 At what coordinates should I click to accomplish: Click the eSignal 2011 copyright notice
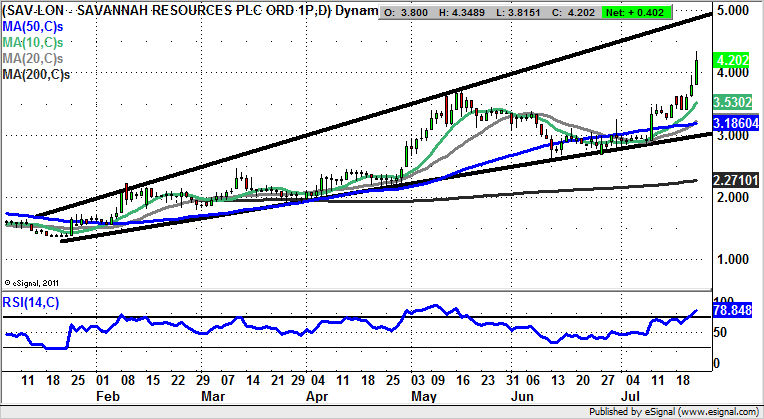point(34,281)
